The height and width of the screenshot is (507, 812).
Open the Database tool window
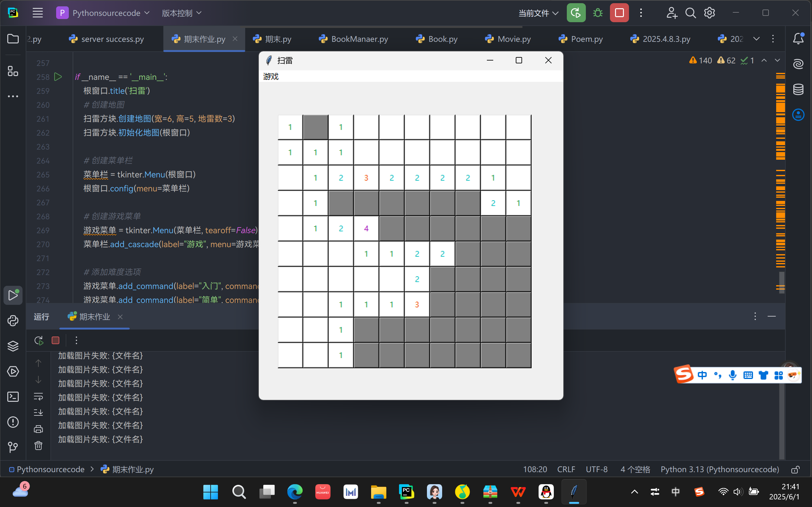798,90
